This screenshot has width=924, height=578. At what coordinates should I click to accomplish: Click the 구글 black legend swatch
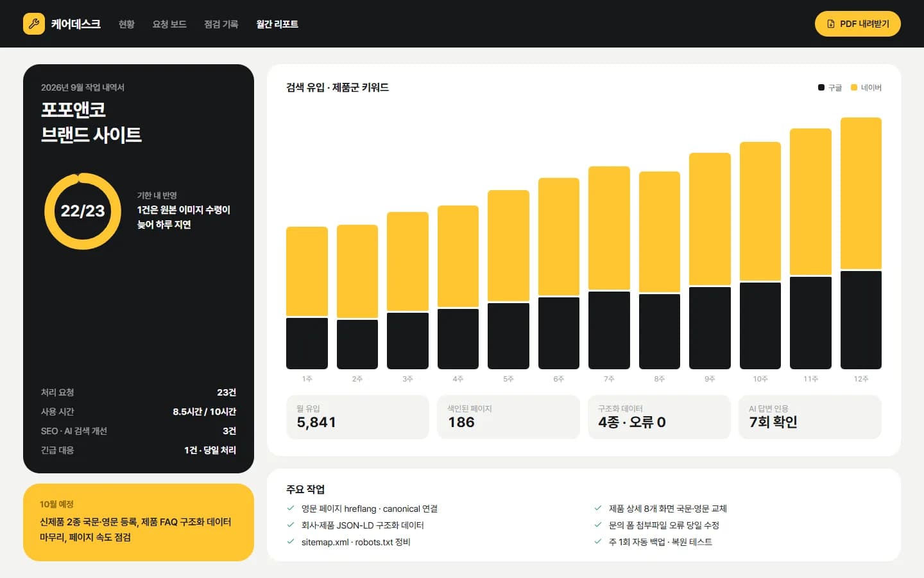[821, 87]
